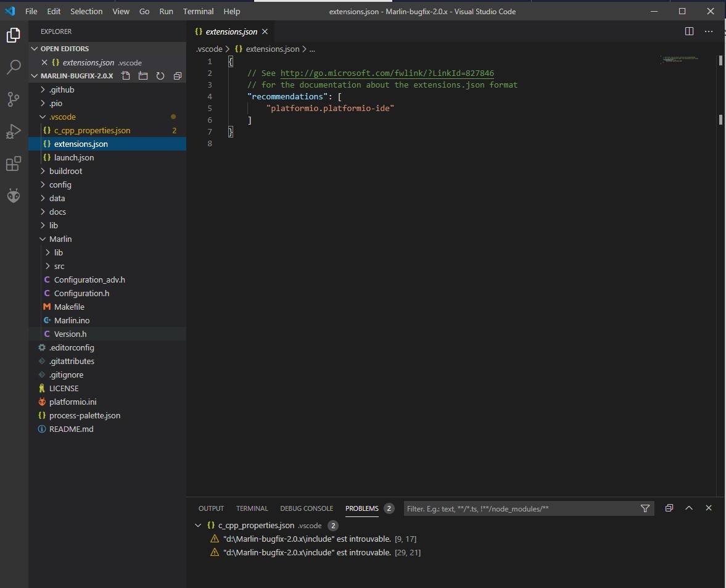Open the Run and Debug view
The height and width of the screenshot is (588, 726).
(14, 131)
